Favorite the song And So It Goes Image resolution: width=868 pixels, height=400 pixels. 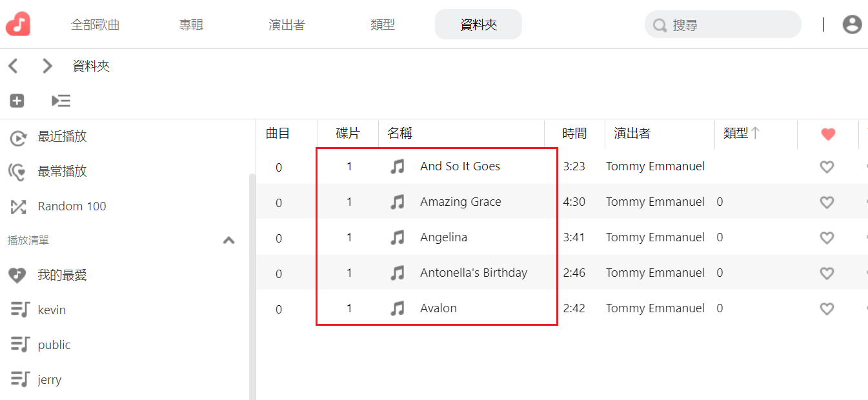pyautogui.click(x=827, y=167)
